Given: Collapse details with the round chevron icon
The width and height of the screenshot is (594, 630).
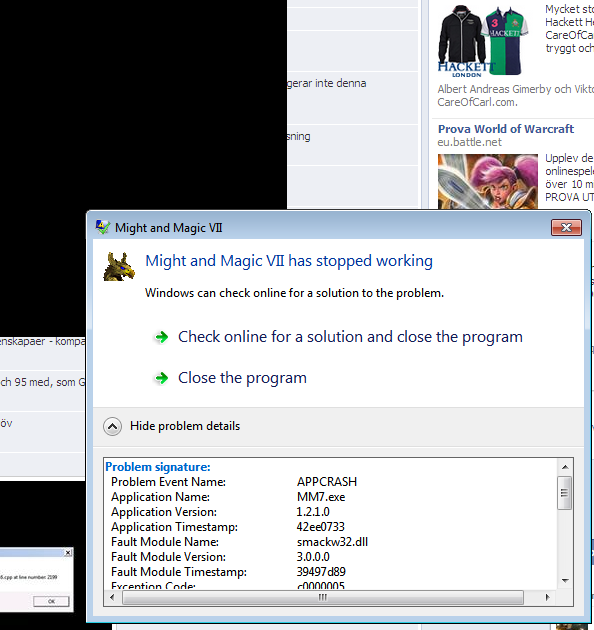Looking at the screenshot, I should click(x=113, y=426).
